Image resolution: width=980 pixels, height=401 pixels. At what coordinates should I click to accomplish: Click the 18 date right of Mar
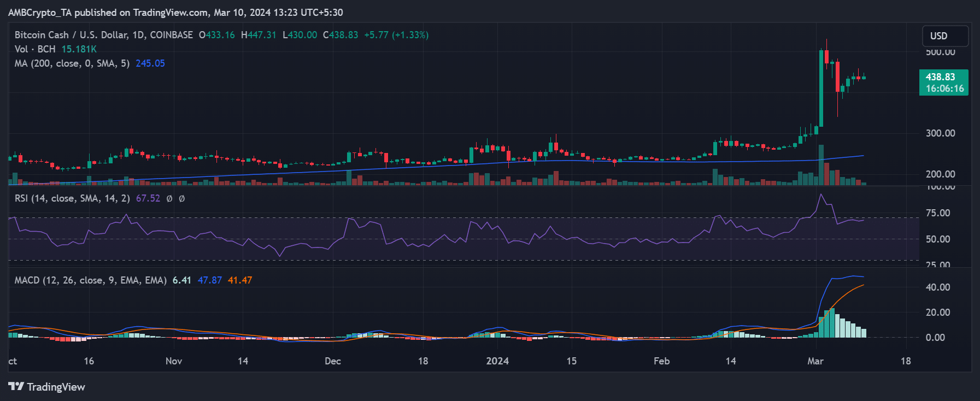tap(906, 361)
